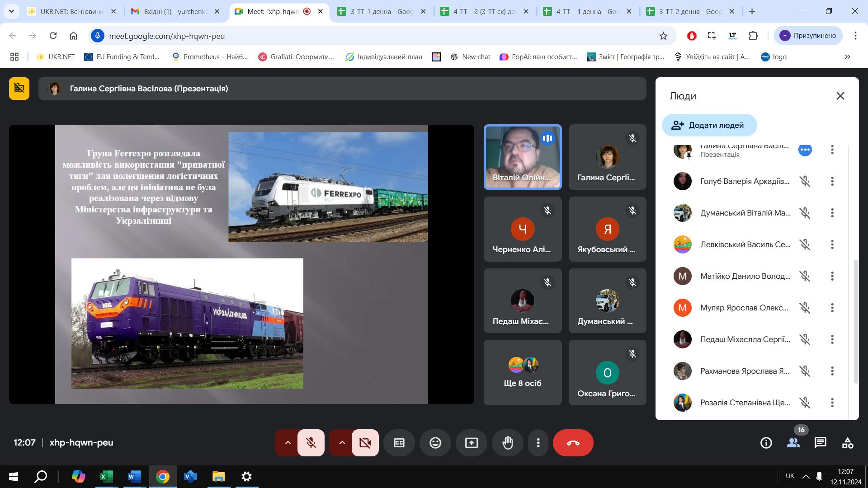This screenshot has width=868, height=488.
Task: Click muted mic icon for Голуб Валерія
Action: point(805,181)
